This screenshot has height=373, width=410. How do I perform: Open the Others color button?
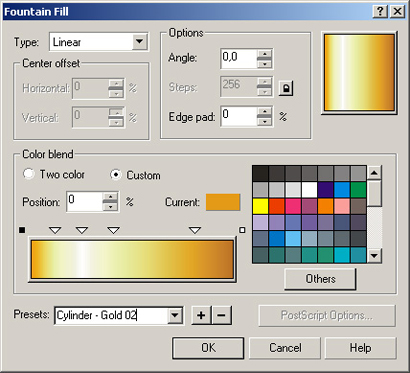click(320, 279)
